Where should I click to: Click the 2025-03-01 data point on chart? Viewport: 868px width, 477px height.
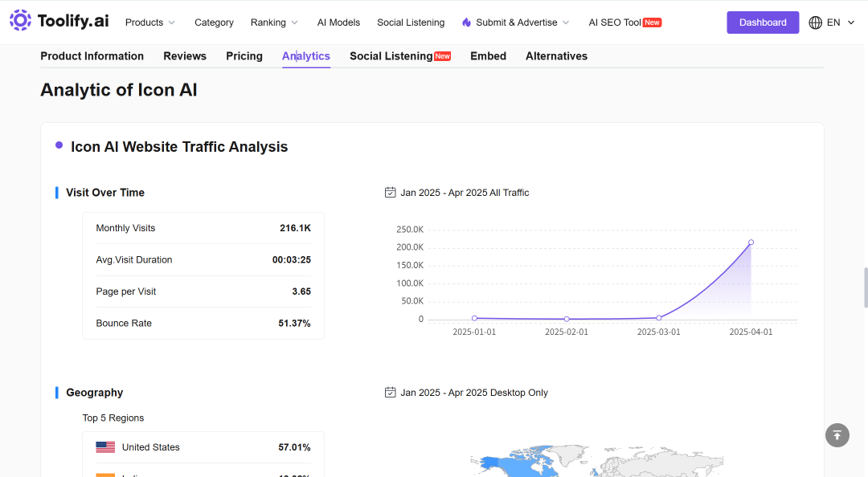point(659,318)
